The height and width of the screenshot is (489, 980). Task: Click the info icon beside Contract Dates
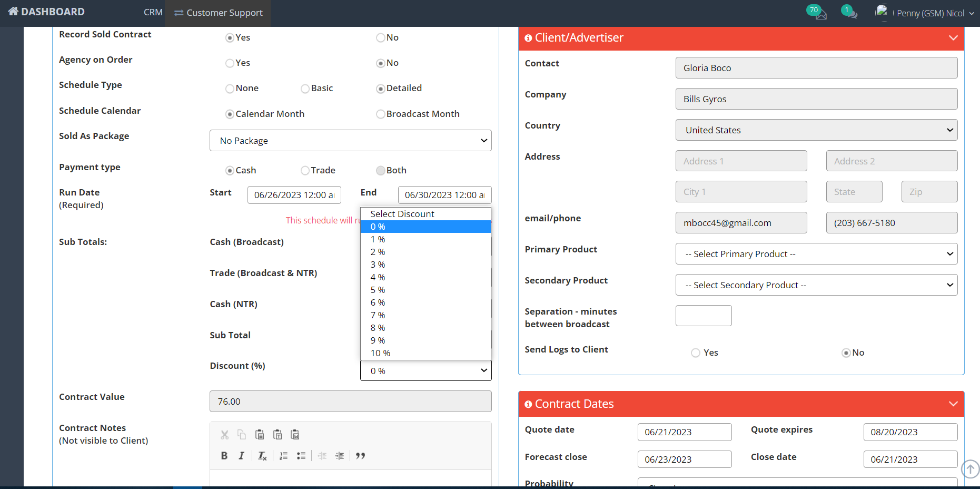point(528,404)
